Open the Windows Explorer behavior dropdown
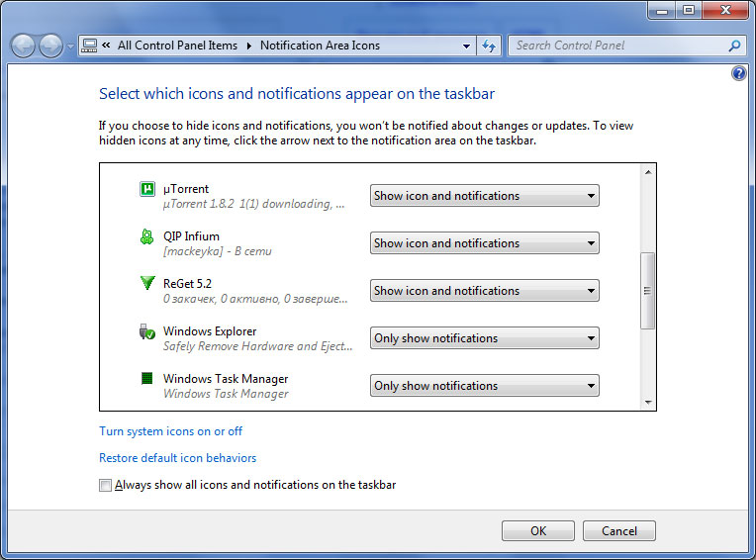Screen dimensions: 756x560 [x=485, y=337]
